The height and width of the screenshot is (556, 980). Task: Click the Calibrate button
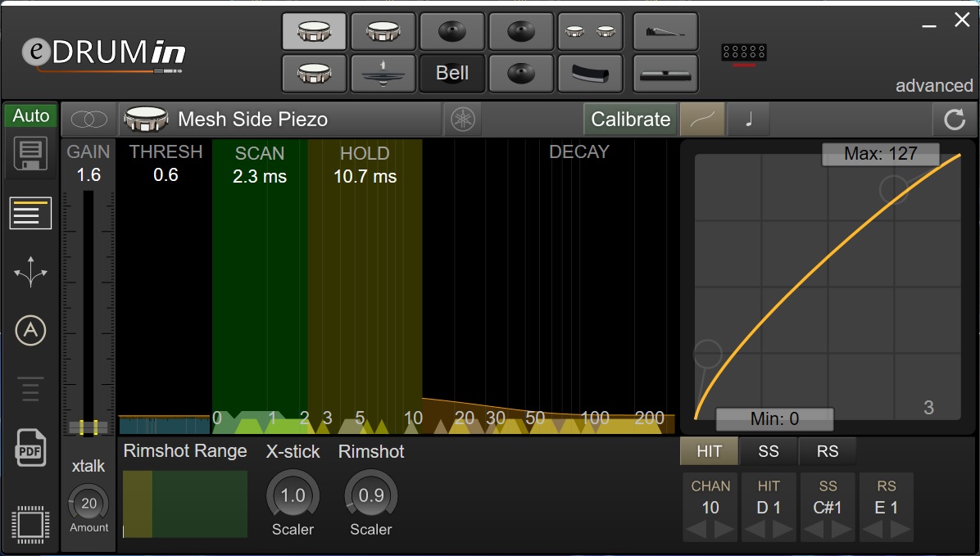click(x=631, y=120)
